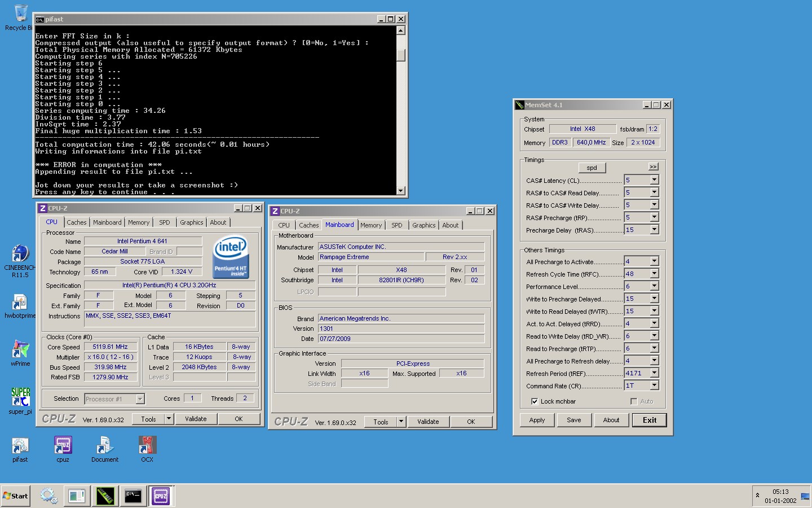Open Processor #1 selection dropdown
The width and height of the screenshot is (812, 508).
click(140, 399)
